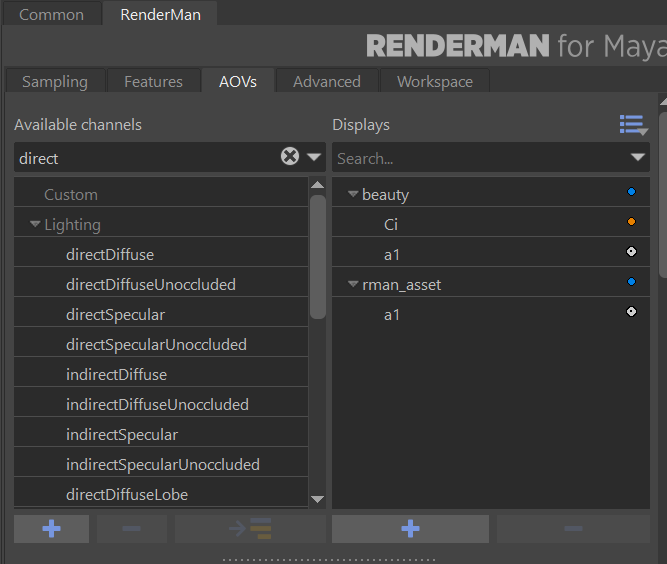Switch to the Common tab
Image resolution: width=667 pixels, height=564 pixels.
[x=51, y=14]
